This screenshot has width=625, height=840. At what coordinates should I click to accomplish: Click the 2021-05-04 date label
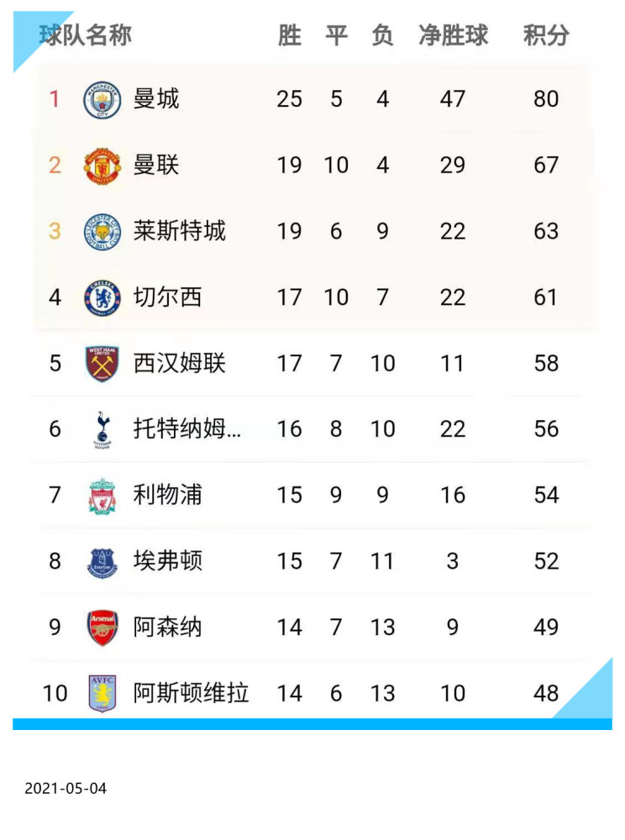pos(66,789)
